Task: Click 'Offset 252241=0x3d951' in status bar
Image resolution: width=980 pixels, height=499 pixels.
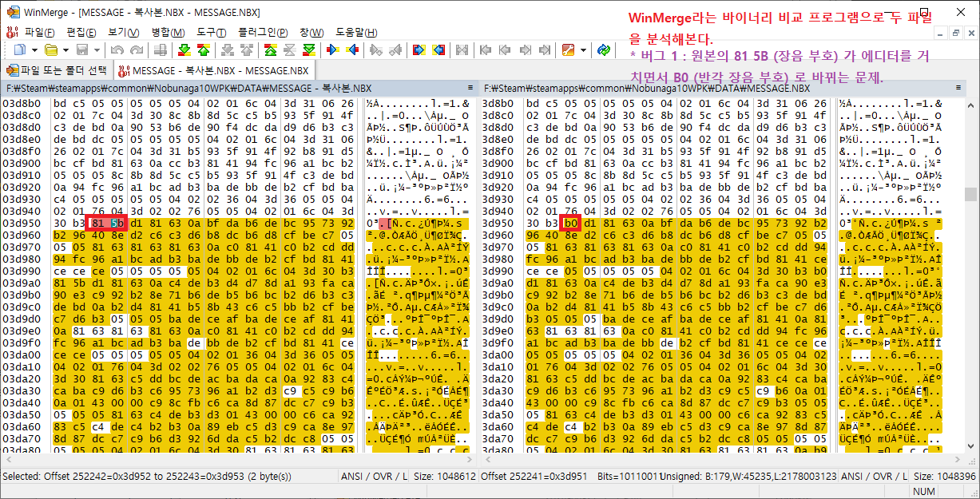Action: (x=534, y=476)
